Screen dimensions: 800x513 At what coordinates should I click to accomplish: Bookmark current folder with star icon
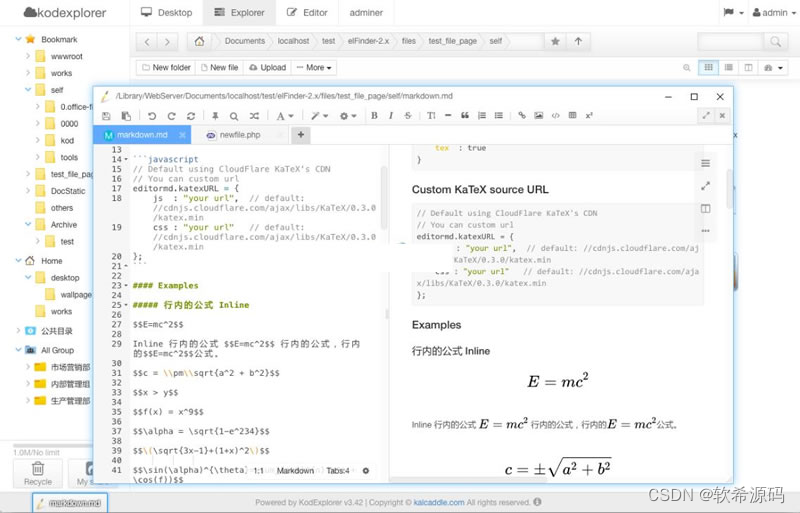(555, 41)
